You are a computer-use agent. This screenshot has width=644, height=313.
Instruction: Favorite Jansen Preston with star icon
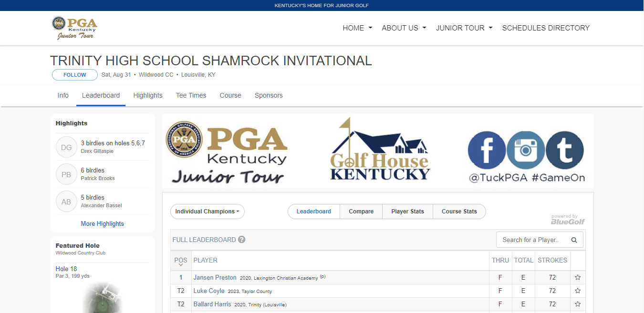(578, 277)
